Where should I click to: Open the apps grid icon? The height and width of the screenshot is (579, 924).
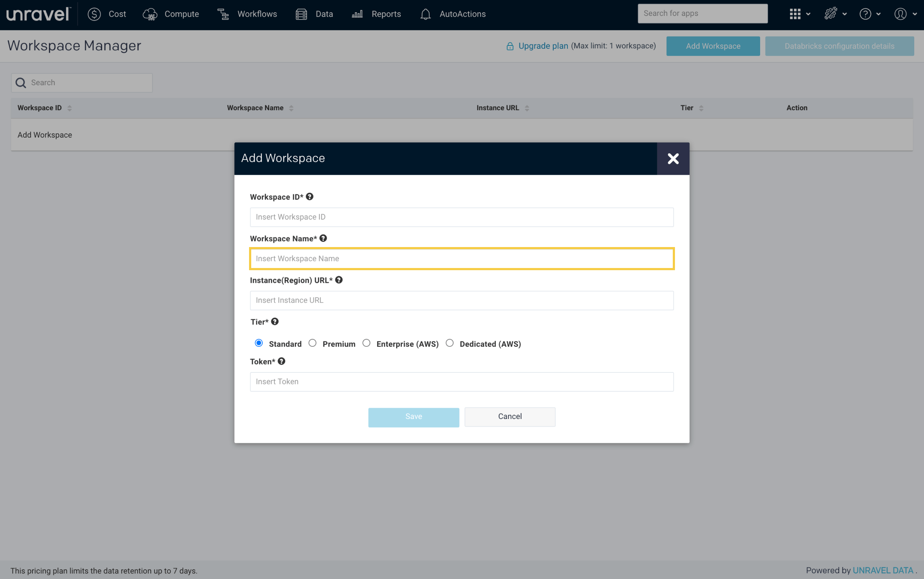(795, 14)
